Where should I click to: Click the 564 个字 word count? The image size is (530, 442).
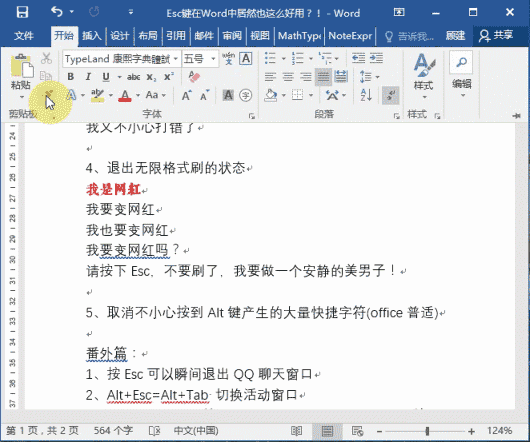point(113,431)
